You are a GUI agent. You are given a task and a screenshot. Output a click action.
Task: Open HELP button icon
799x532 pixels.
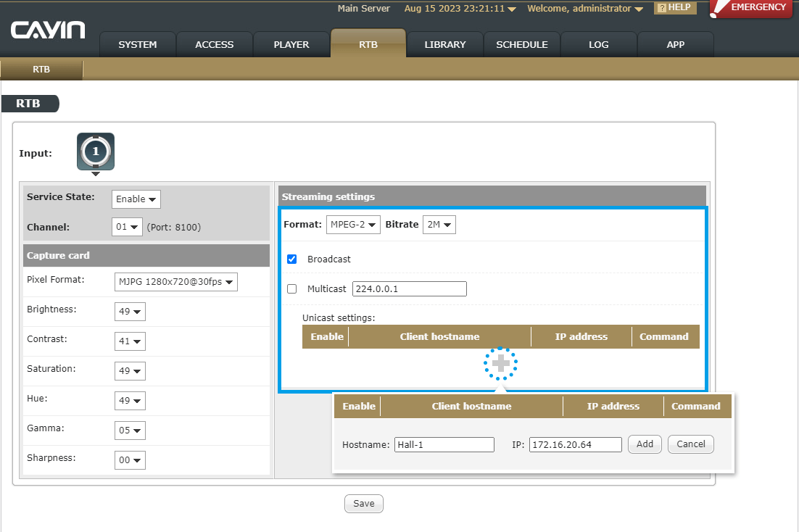coord(675,8)
